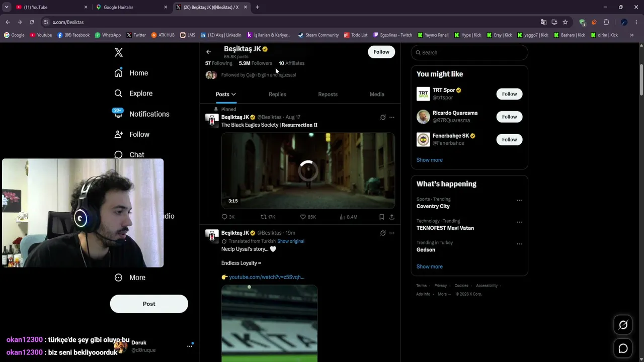Follow the Beşiktaş JK profile
The height and width of the screenshot is (362, 644).
click(381, 52)
